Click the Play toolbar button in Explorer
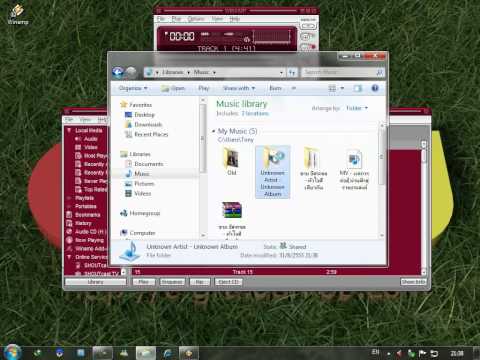Image resolution: width=480 pixels, height=360 pixels. [204, 88]
